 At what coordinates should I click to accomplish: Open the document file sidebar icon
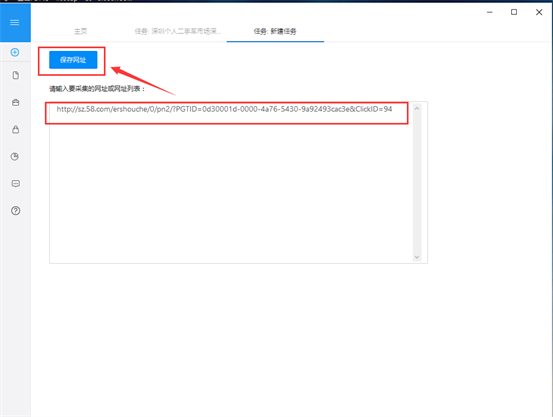tap(16, 75)
